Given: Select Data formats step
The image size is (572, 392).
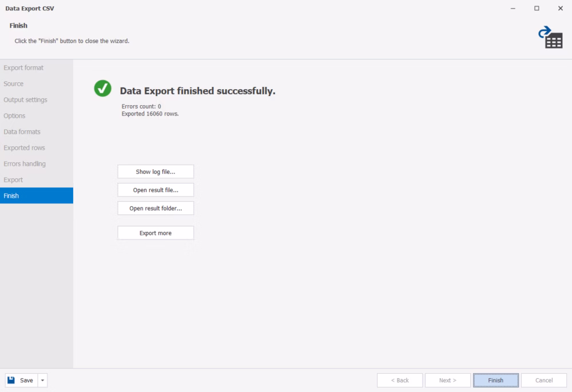Looking at the screenshot, I should 37,132.
